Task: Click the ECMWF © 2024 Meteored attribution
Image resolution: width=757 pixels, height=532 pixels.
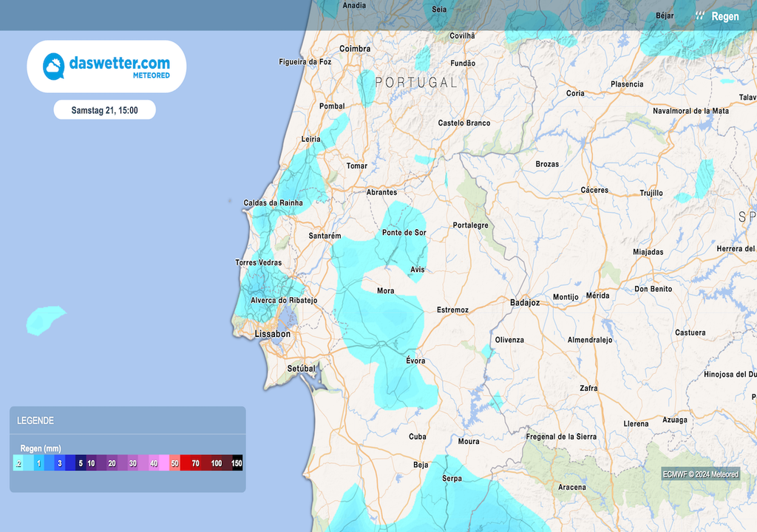Action: coord(700,474)
